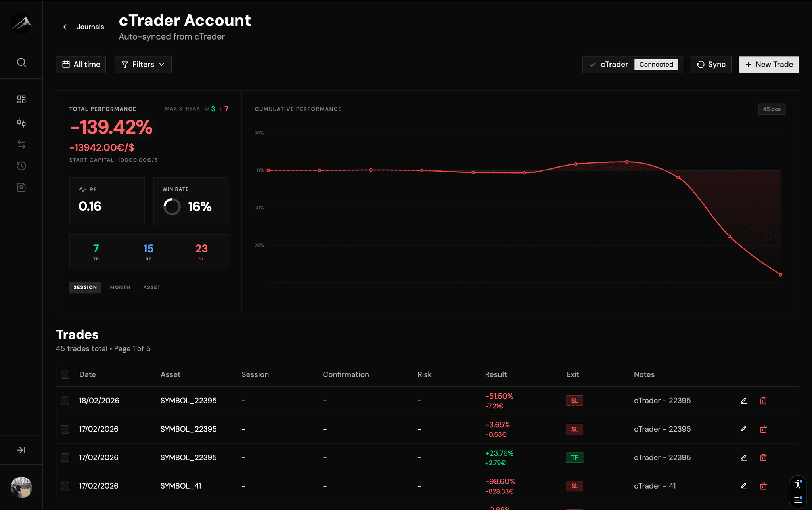Click the document search sidebar icon
Viewport: 812px width, 510px height.
point(21,187)
